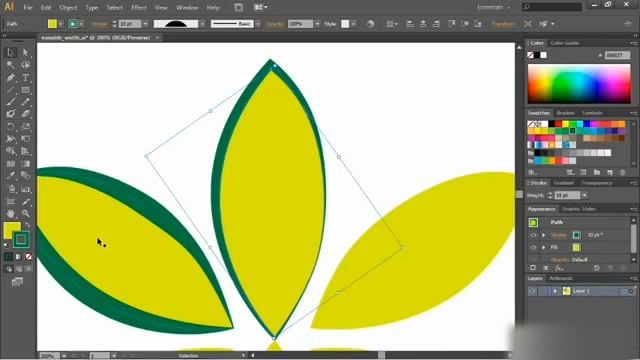Select the Slice tool
640x360 pixels.
click(25, 201)
